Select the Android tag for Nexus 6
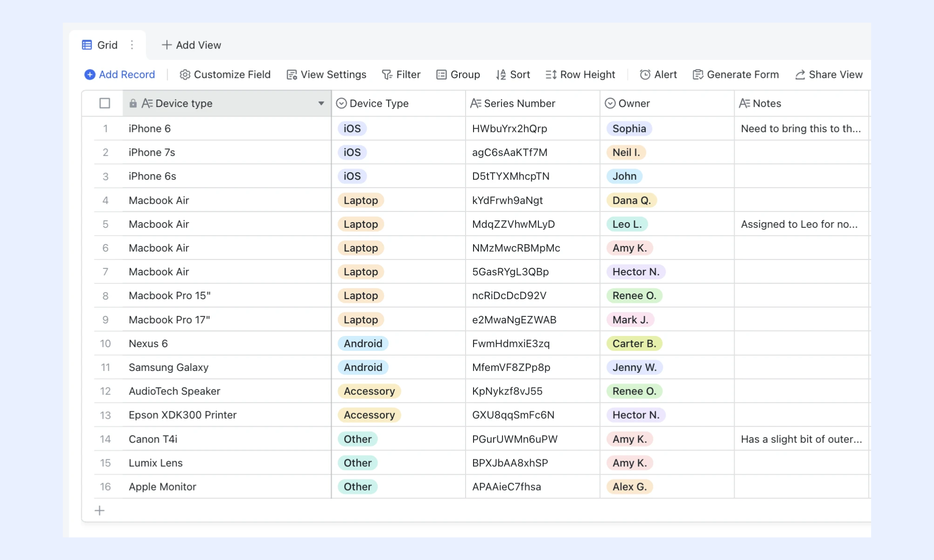Screen dimensions: 934x560 (x=363, y=344)
